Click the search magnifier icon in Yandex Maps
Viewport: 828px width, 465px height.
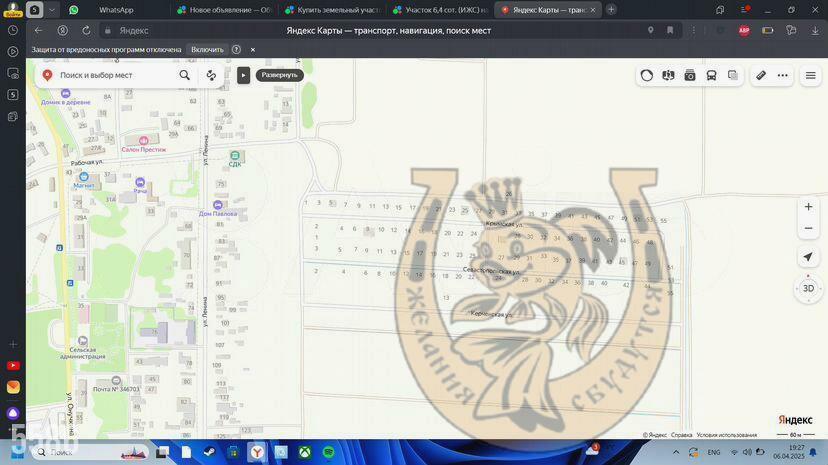pos(184,75)
